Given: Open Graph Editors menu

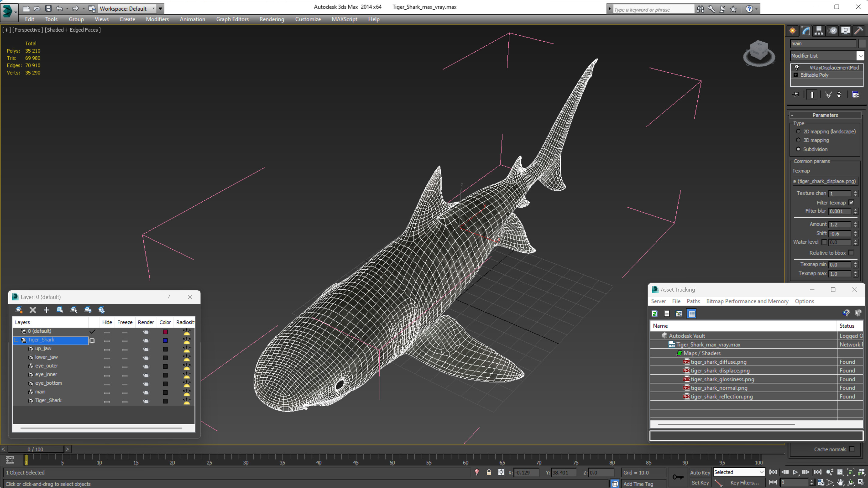Looking at the screenshot, I should [232, 19].
